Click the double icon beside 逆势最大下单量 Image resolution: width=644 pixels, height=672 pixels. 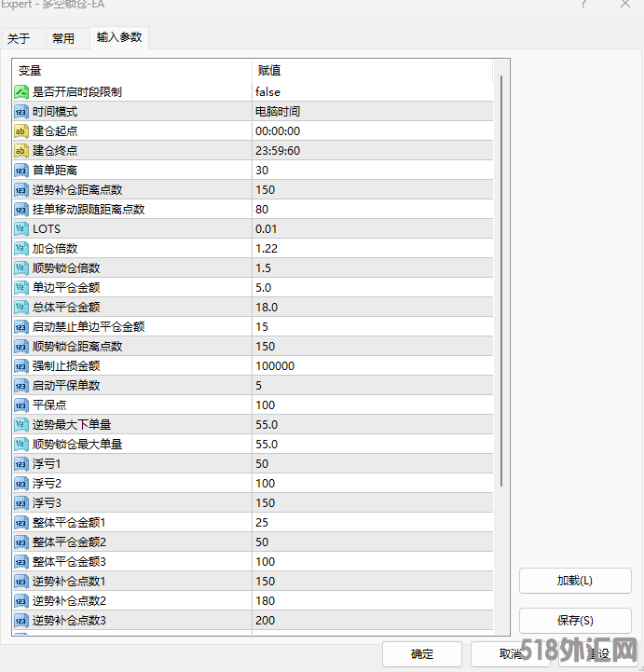[21, 425]
